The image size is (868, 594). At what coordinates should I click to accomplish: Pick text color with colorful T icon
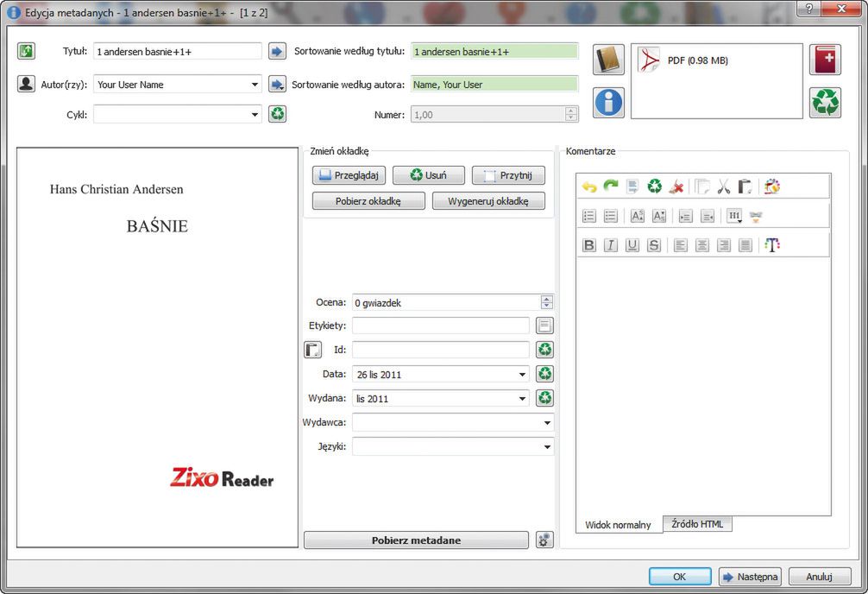coord(771,245)
